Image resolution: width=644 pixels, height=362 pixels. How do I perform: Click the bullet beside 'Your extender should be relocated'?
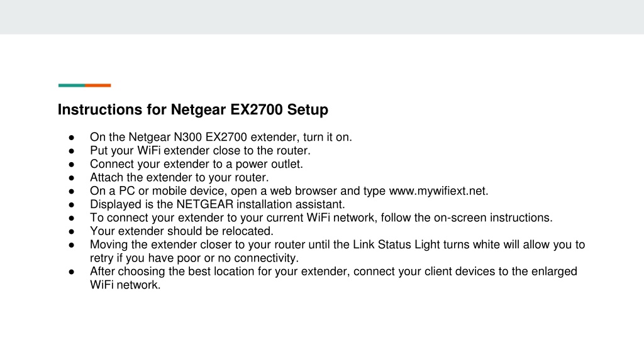pyautogui.click(x=72, y=232)
